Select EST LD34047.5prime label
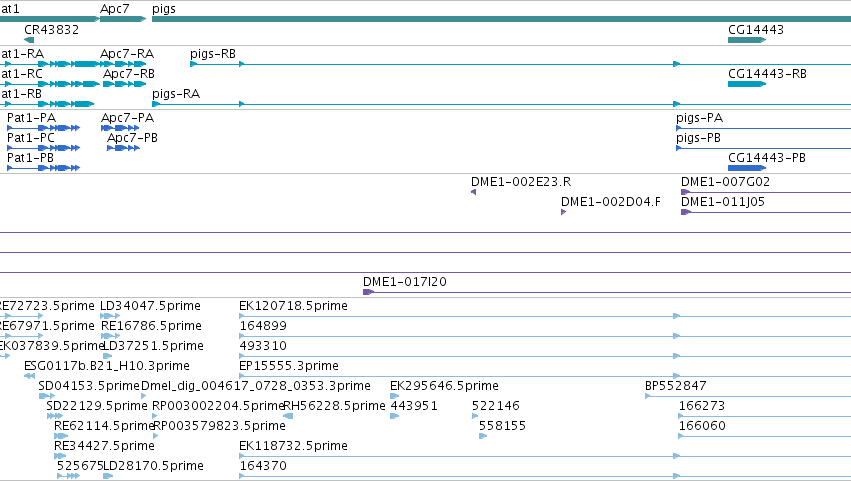851x481 pixels. tap(150, 306)
